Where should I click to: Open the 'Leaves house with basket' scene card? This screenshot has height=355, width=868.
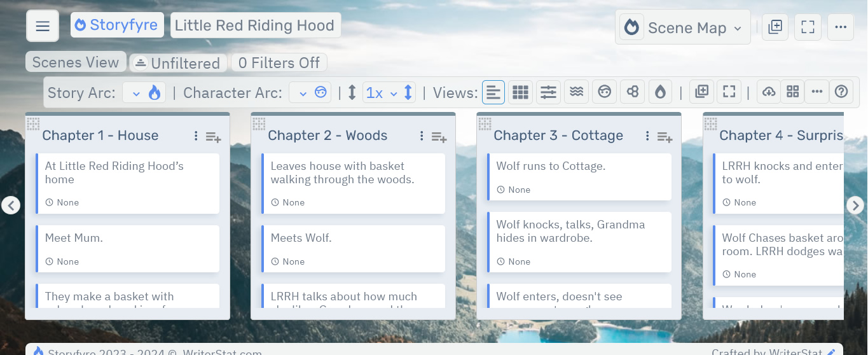click(x=353, y=183)
